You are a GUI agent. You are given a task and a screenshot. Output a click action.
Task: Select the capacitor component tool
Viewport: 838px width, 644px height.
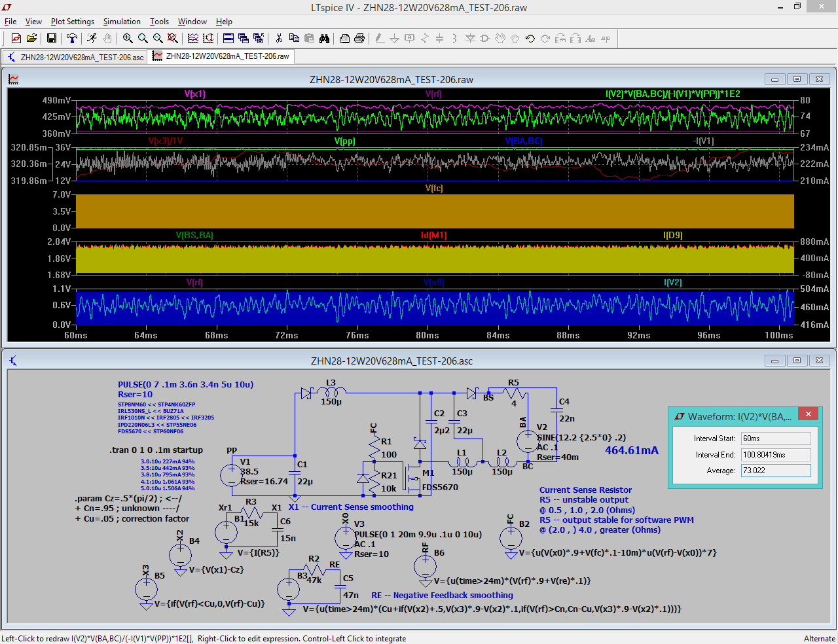tap(440, 39)
